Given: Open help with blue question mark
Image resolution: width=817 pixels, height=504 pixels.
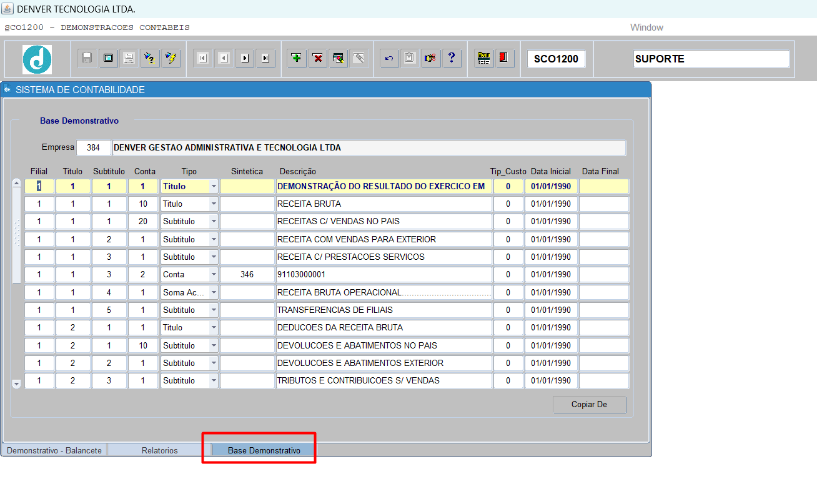Looking at the screenshot, I should click(452, 58).
